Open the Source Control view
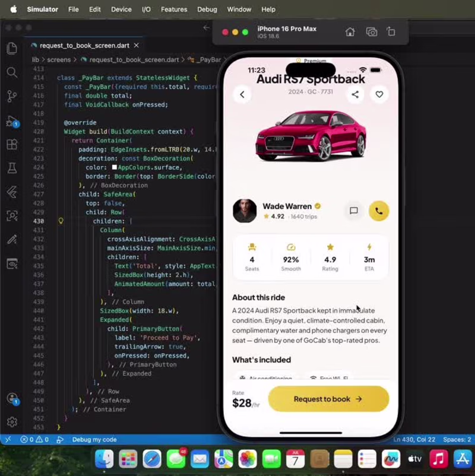This screenshot has height=476, width=475. [12, 96]
